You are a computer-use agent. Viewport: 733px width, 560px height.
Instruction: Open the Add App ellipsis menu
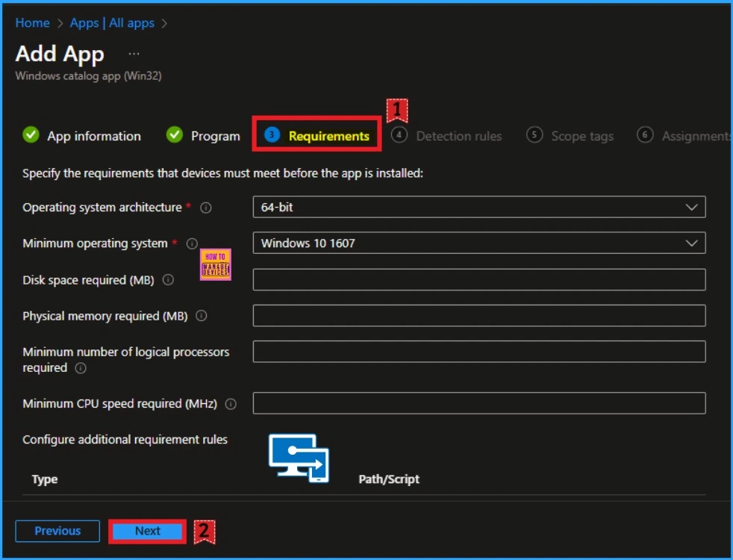134,55
